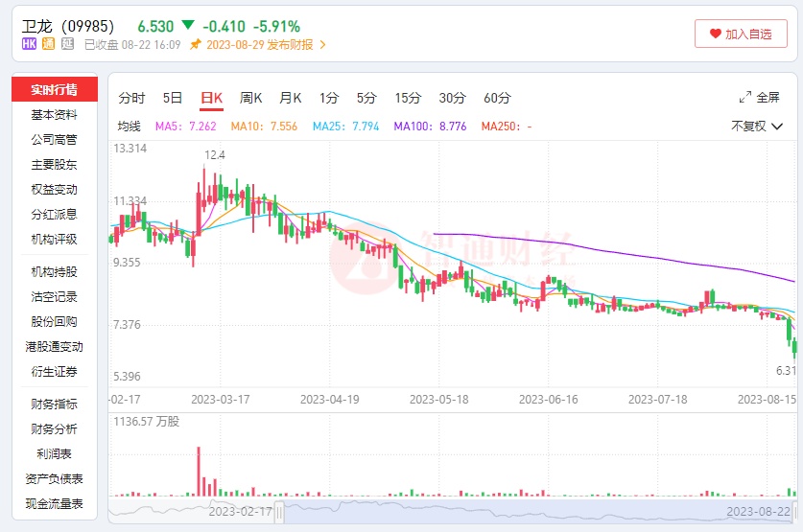
Task: Open the 不复权 adjustment dropdown
Action: [x=757, y=127]
